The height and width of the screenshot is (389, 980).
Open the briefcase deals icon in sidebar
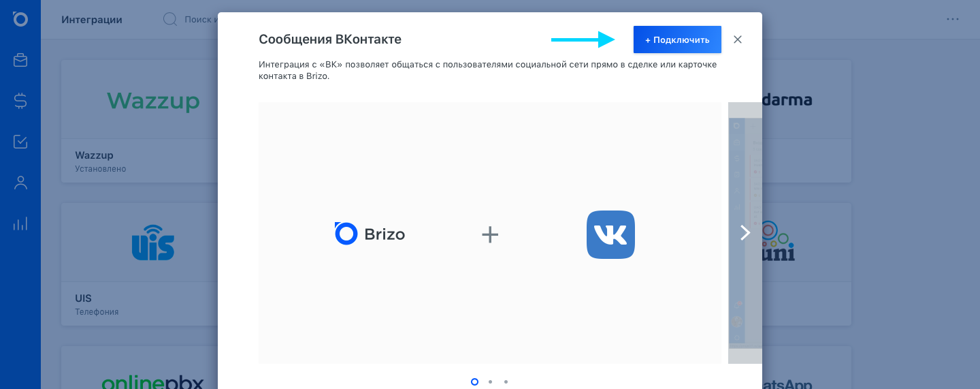click(20, 60)
